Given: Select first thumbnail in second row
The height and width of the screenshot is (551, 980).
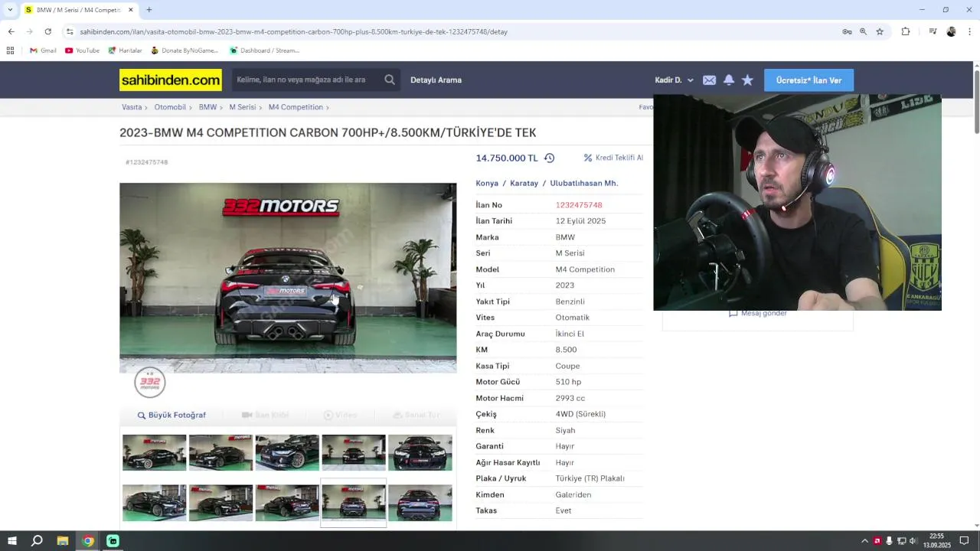Looking at the screenshot, I should pos(154,503).
